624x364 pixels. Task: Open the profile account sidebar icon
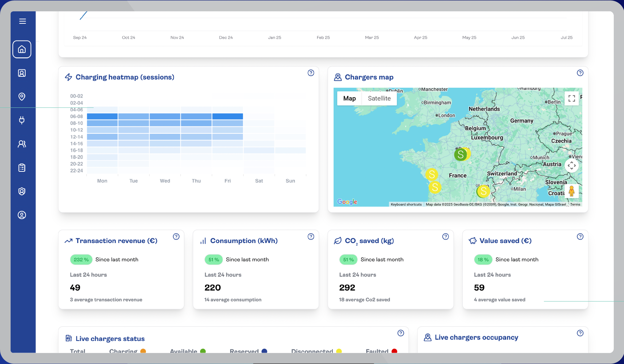click(x=22, y=215)
